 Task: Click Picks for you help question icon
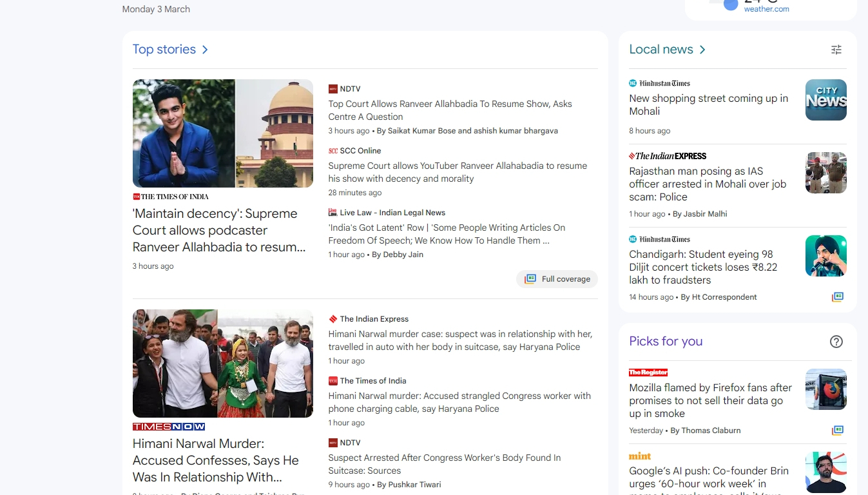pos(836,342)
